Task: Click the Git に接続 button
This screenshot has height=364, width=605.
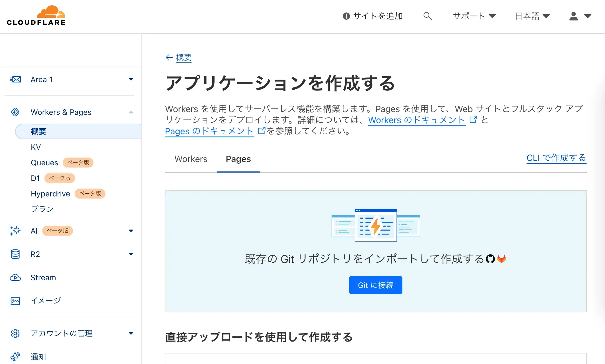Action: tap(375, 285)
